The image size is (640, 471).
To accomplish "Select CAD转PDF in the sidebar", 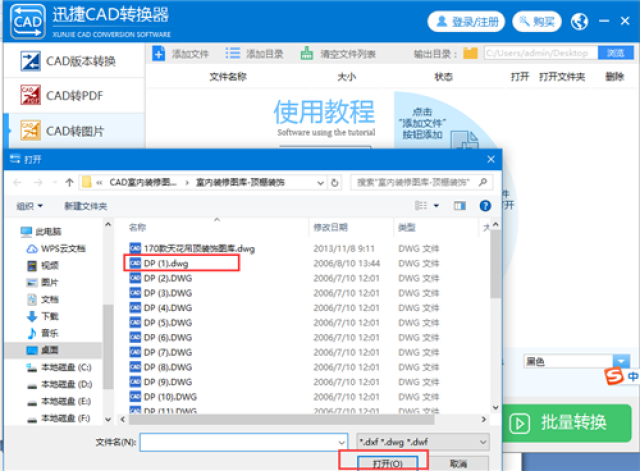I will (74, 96).
